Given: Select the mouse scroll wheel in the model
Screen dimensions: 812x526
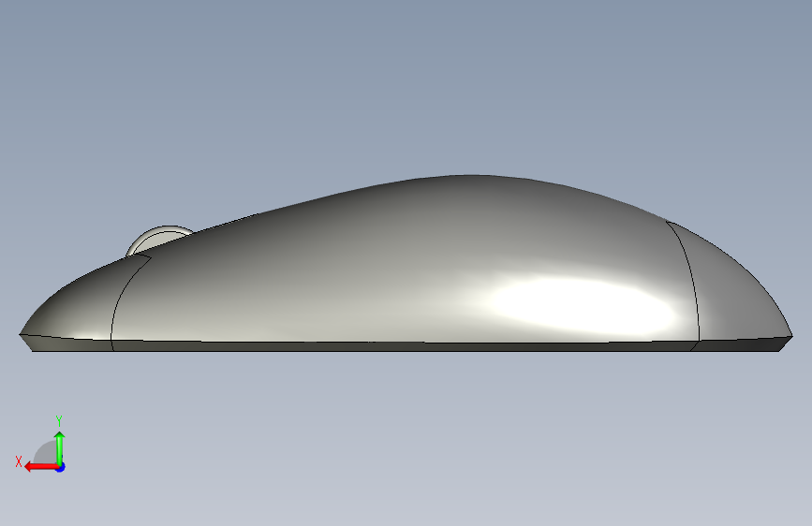Looking at the screenshot, I should [x=159, y=240].
